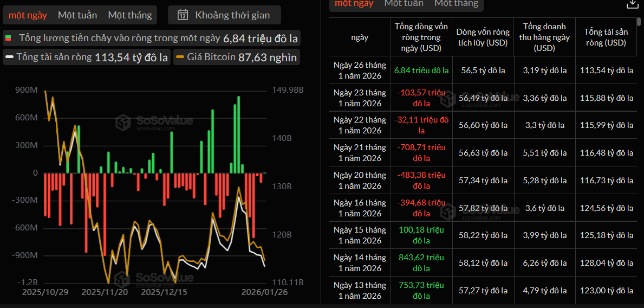Click the Tổng tài sản ròng (USD) header
The width and height of the screenshot is (644, 308).
point(606,37)
